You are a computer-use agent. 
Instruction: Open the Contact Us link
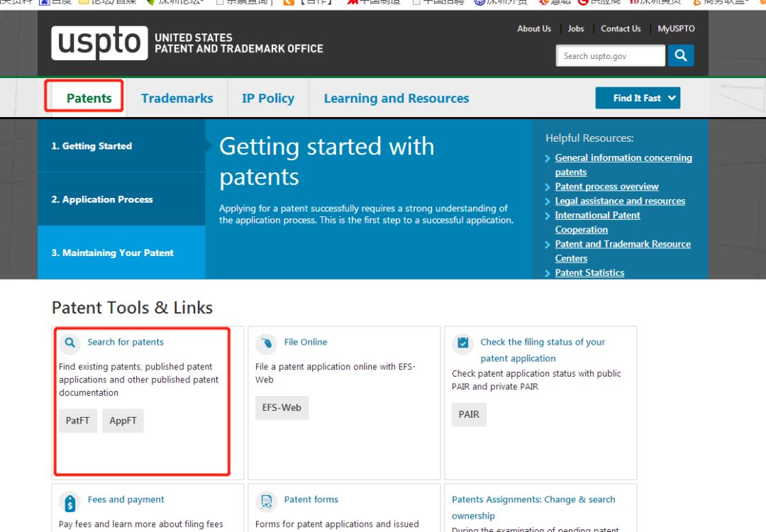click(621, 29)
